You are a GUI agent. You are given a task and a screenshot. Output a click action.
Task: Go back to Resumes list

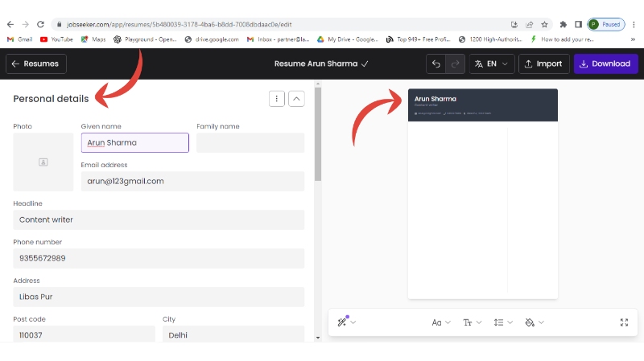pyautogui.click(x=35, y=64)
